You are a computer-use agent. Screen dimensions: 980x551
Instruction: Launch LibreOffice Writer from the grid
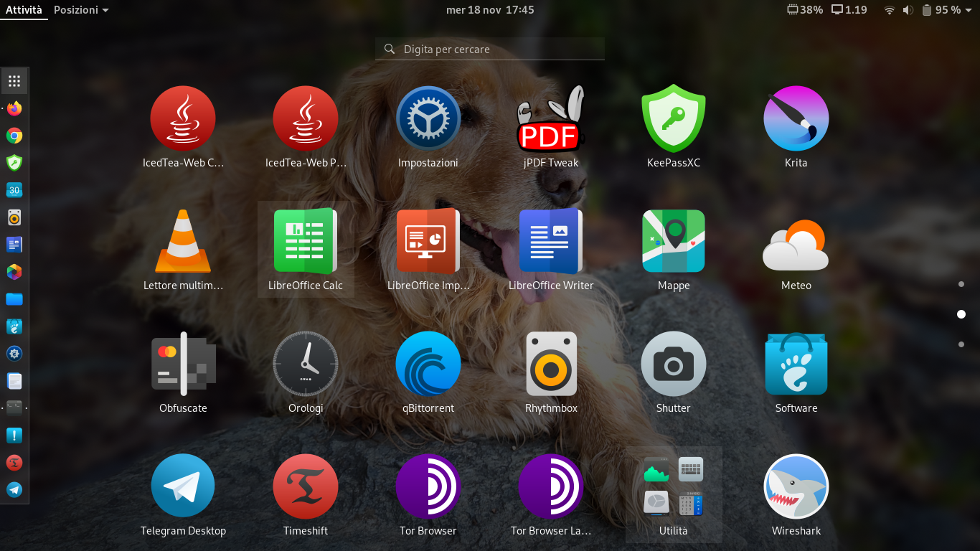click(x=551, y=241)
